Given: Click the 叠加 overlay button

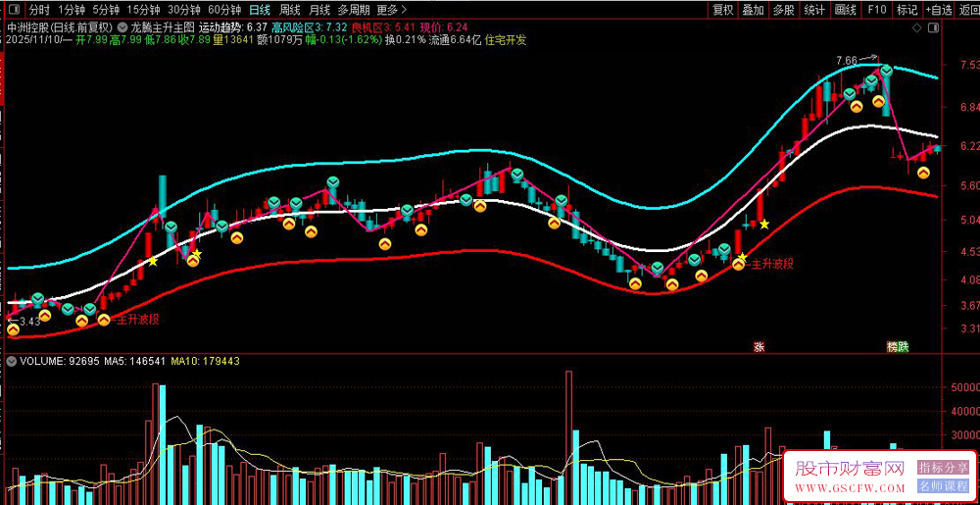Looking at the screenshot, I should point(753,10).
